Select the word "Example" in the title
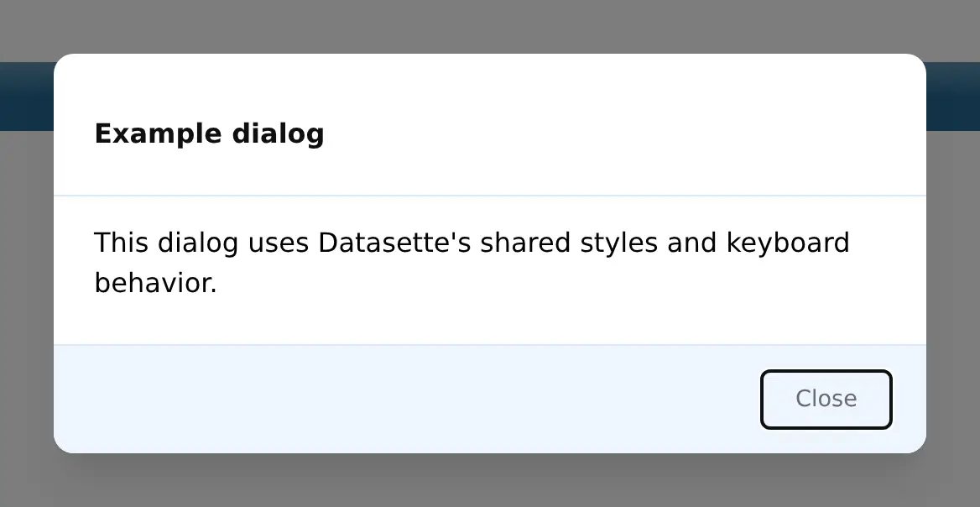Image resolution: width=980 pixels, height=507 pixels. [x=158, y=133]
